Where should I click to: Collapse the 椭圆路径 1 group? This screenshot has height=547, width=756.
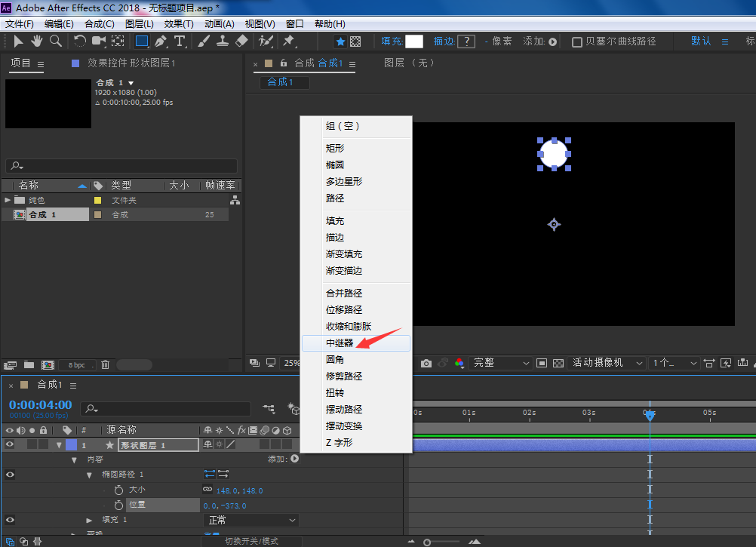click(90, 475)
